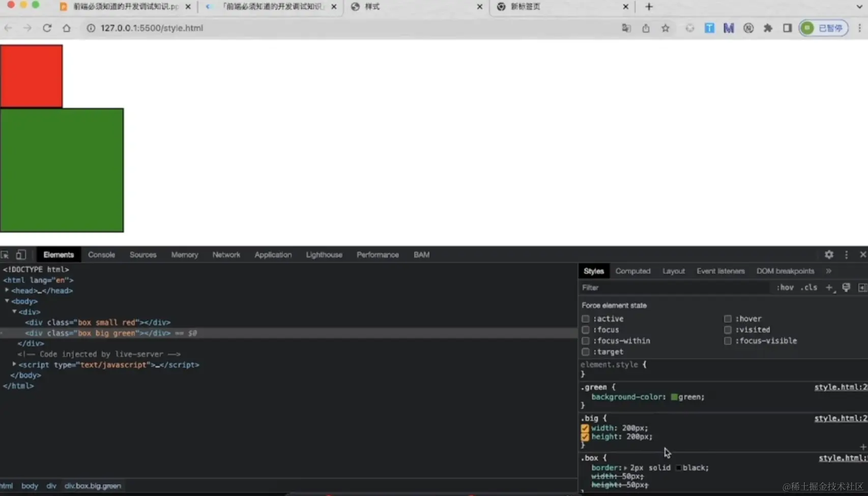Enable the :visited forced state

coord(728,330)
